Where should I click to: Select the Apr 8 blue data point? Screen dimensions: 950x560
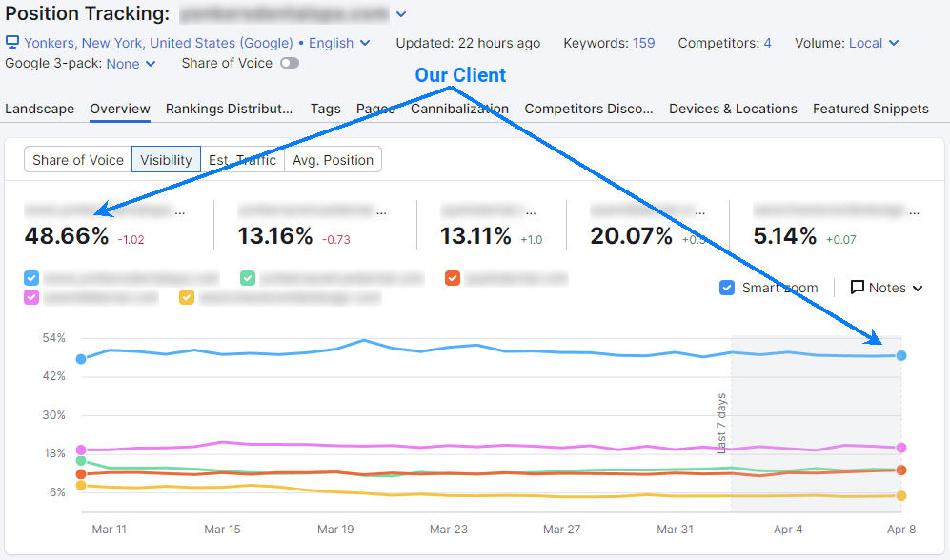(899, 353)
